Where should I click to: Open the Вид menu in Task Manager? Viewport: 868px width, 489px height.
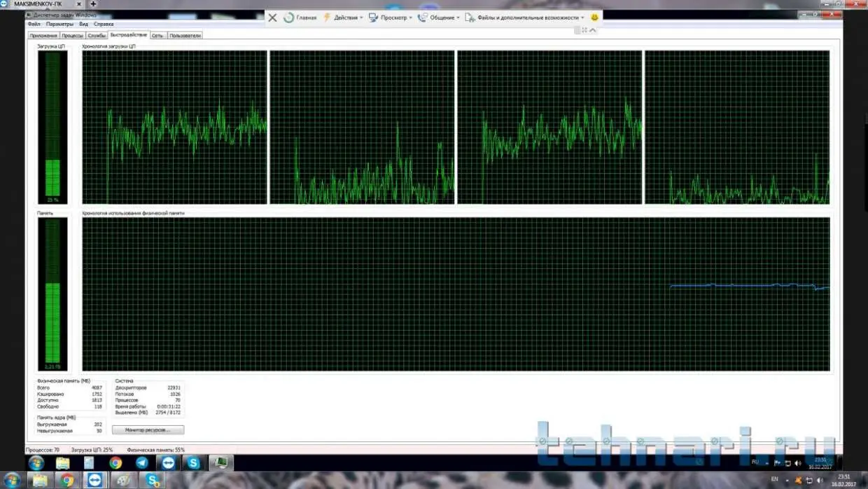(x=83, y=24)
